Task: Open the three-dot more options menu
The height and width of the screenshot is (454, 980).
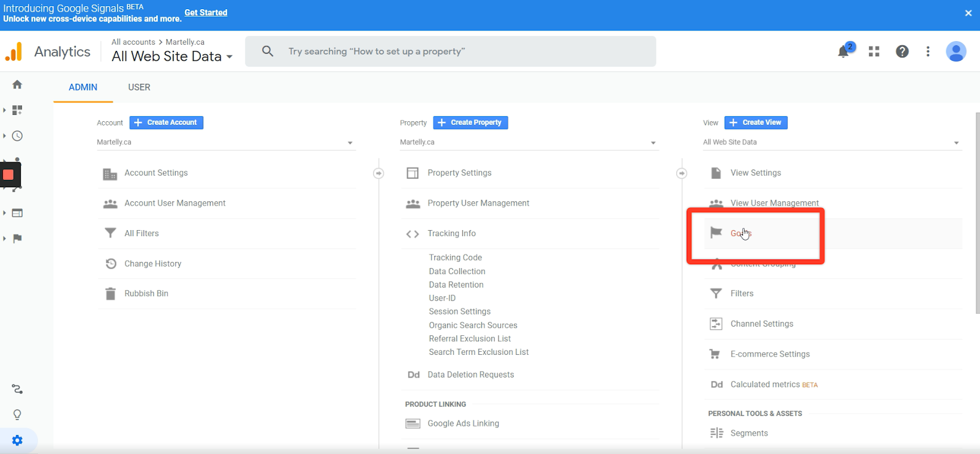Action: [x=928, y=51]
